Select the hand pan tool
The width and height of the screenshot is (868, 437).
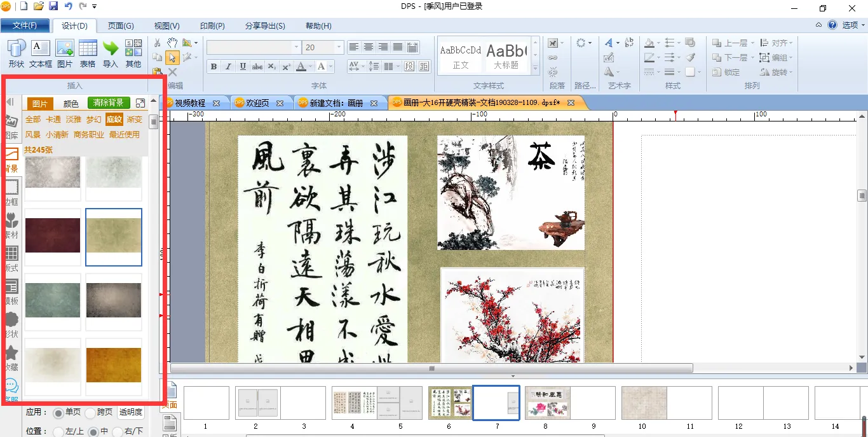(x=172, y=43)
